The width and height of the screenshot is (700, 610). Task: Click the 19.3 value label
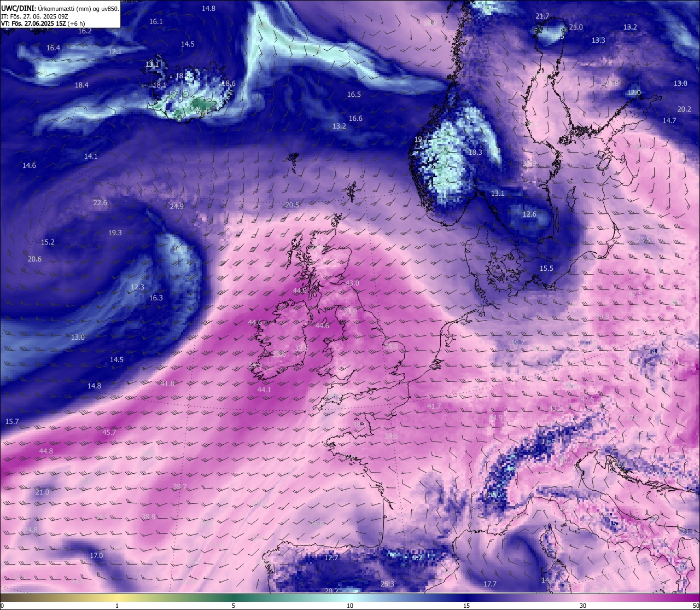(x=115, y=233)
